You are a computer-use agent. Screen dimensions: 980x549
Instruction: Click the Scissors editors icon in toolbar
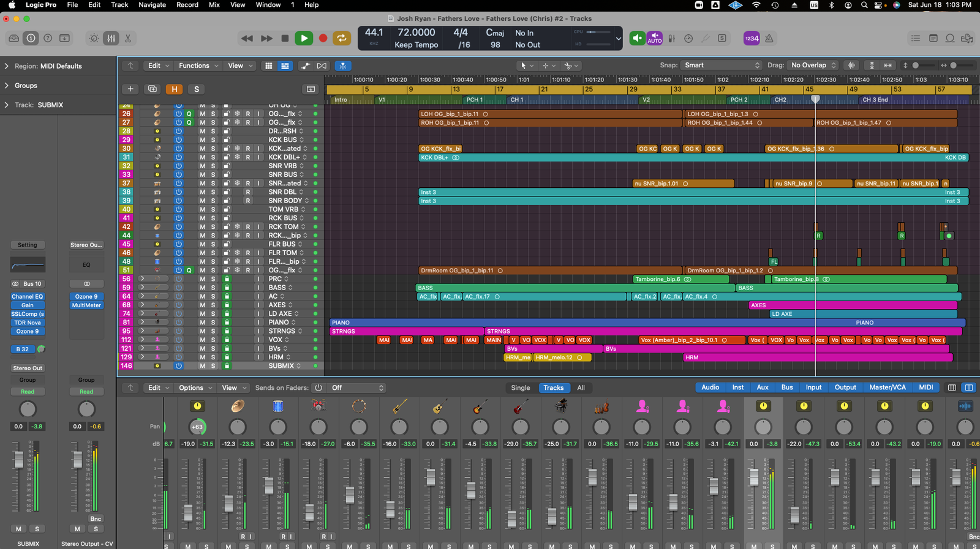pos(128,39)
